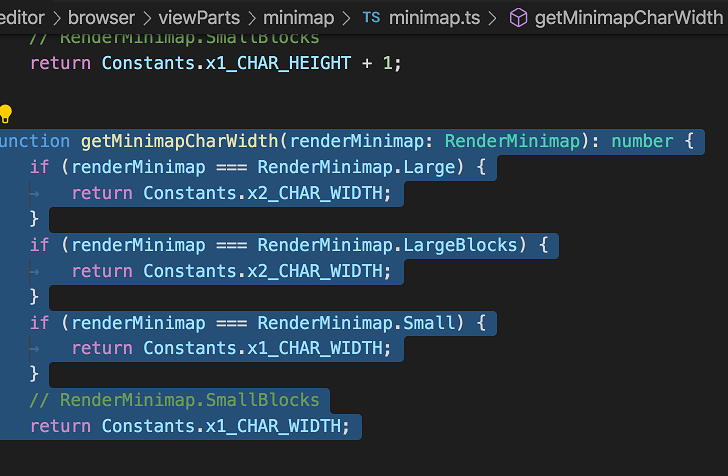
Task: Open the 'getMinimapCharWidth' symbol breadcrumb
Action: 629,18
